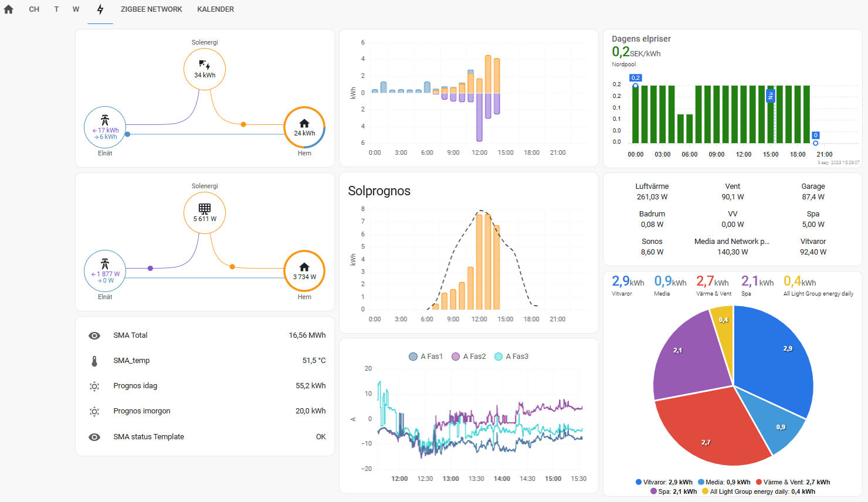The image size is (868, 502).
Task: Open the KALENDER tab
Action: (x=215, y=9)
